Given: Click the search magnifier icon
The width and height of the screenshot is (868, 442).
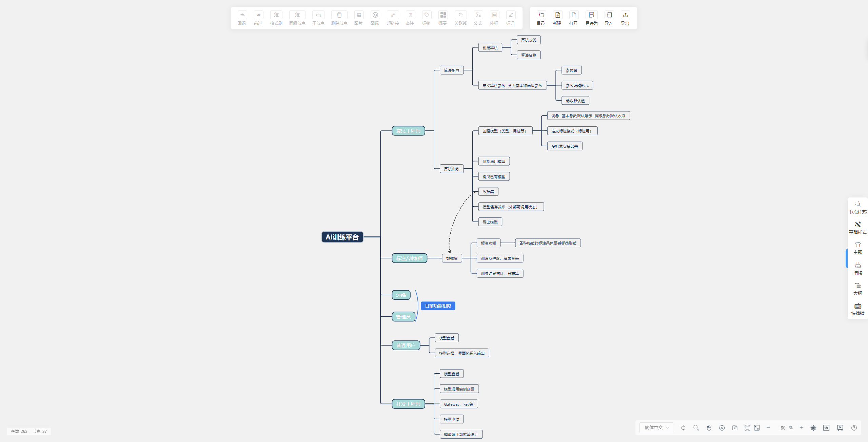Looking at the screenshot, I should pos(696,428).
